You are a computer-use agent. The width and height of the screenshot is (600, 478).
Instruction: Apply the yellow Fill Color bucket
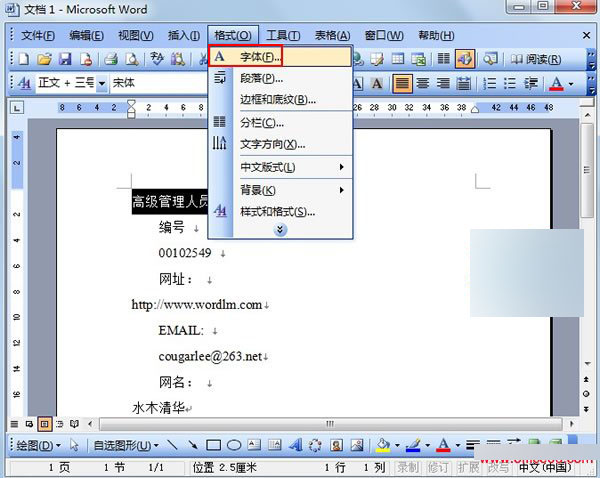click(383, 445)
